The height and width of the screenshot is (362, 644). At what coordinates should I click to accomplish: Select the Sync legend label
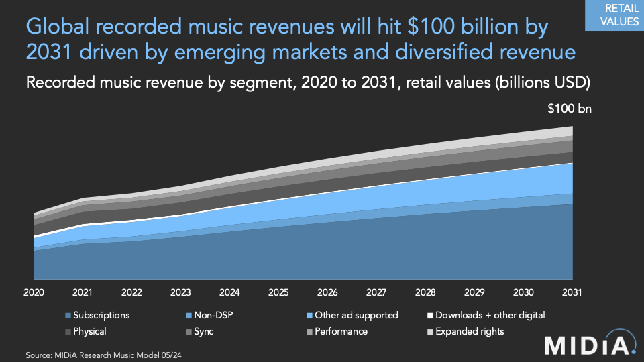pyautogui.click(x=205, y=331)
